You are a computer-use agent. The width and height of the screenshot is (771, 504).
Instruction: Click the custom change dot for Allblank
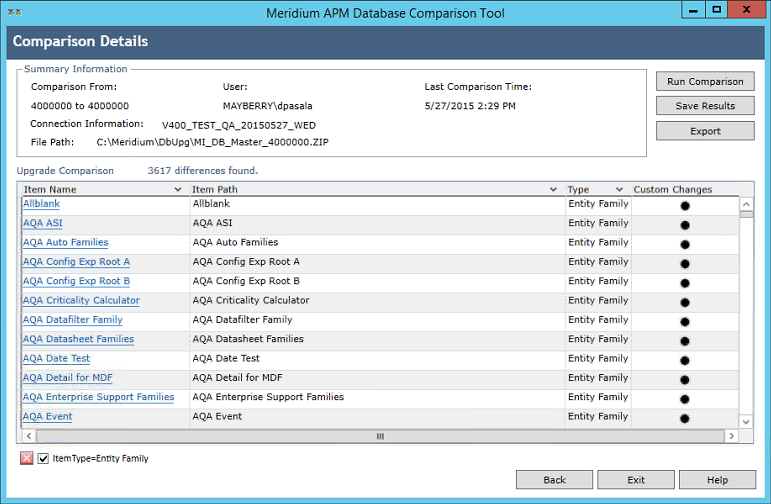point(684,206)
